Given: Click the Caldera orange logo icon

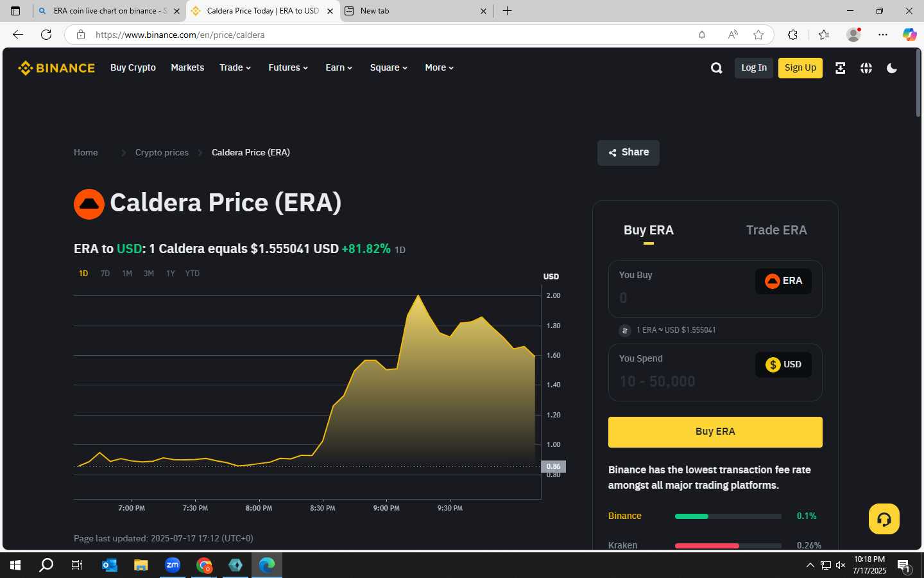Looking at the screenshot, I should (89, 204).
